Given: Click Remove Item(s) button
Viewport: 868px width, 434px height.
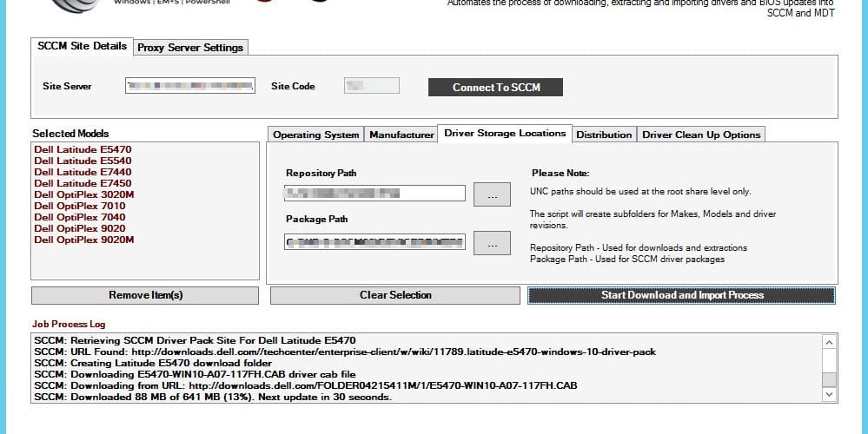Looking at the screenshot, I should tap(145, 295).
